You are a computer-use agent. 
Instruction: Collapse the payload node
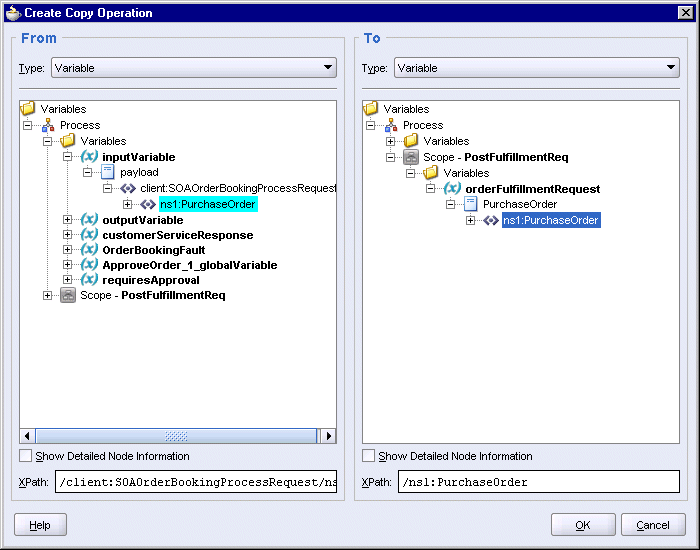[88, 172]
